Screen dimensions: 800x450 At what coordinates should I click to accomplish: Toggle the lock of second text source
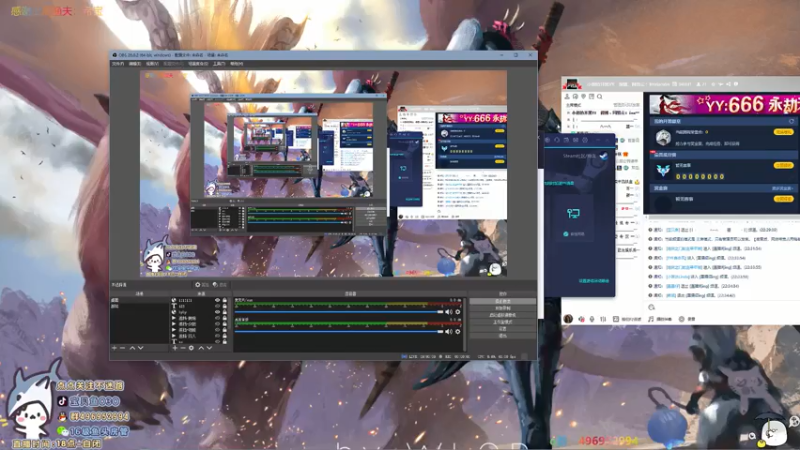pyautogui.click(x=224, y=306)
